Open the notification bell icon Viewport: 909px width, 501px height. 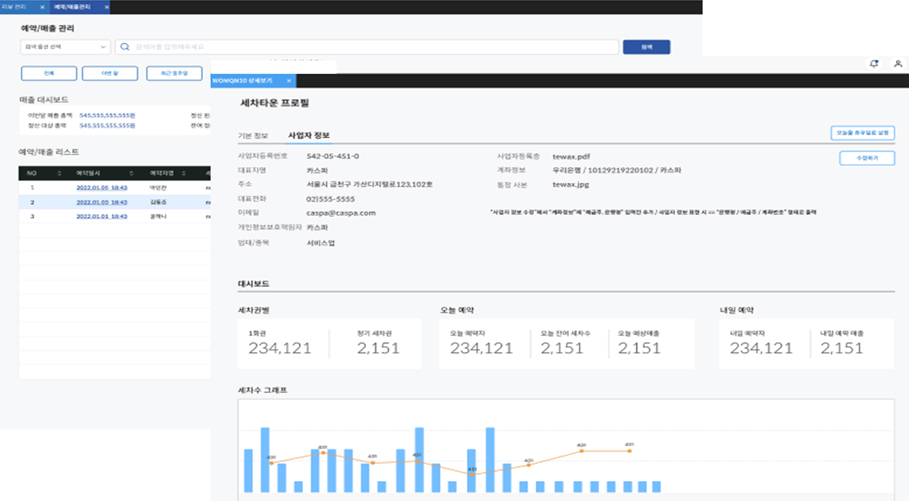874,64
